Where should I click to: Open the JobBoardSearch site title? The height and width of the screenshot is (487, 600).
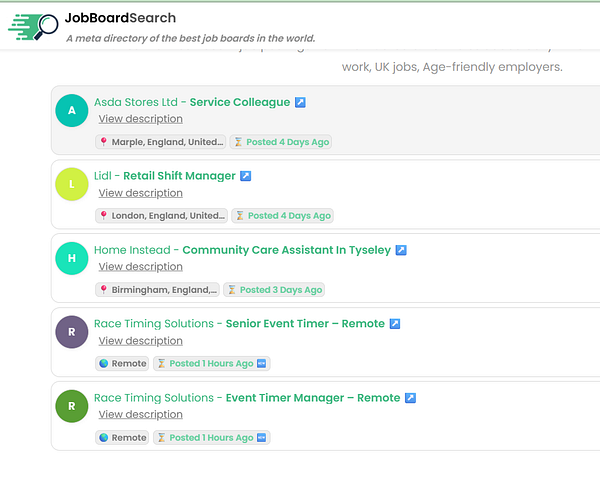(x=120, y=18)
